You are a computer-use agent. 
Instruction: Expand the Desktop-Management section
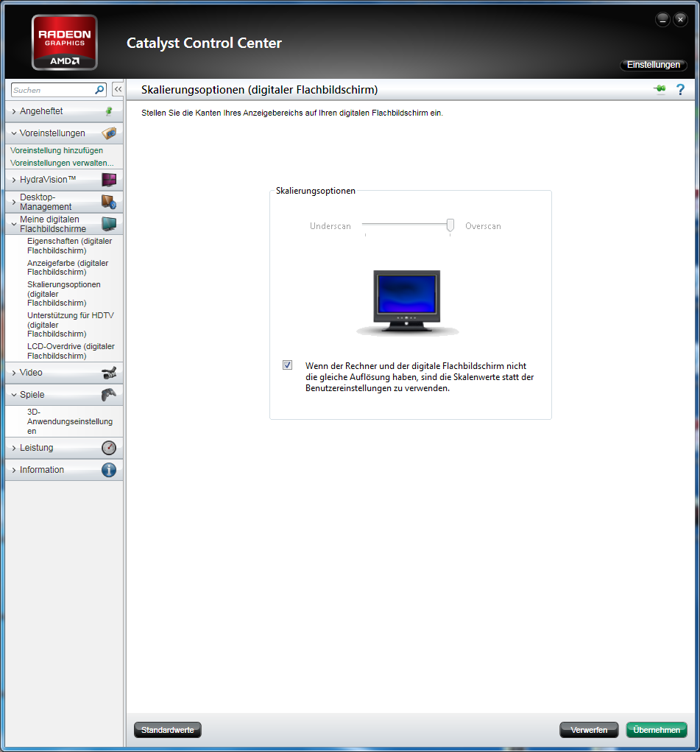coord(45,202)
